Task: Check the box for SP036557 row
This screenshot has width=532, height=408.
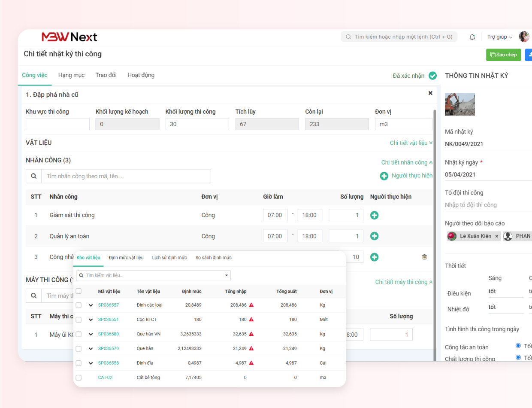Action: [x=79, y=305]
